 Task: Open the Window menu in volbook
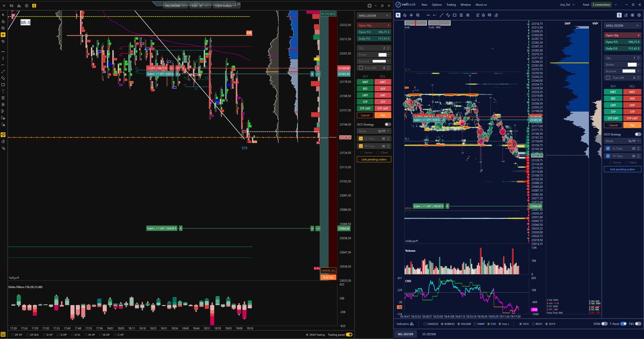coord(466,4)
